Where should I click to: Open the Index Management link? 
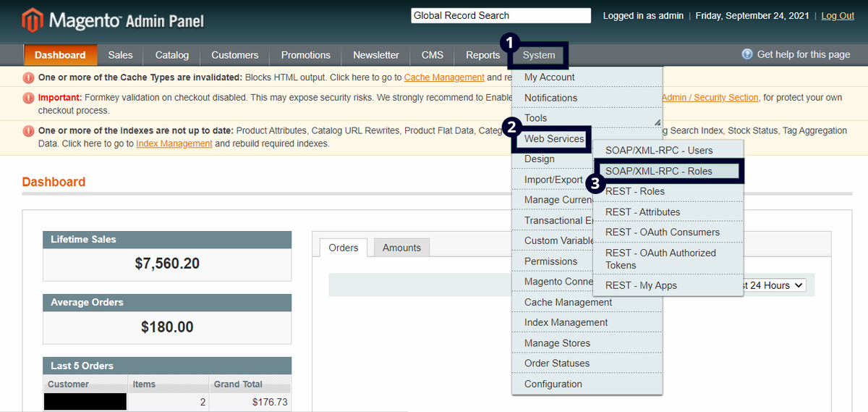[x=174, y=143]
